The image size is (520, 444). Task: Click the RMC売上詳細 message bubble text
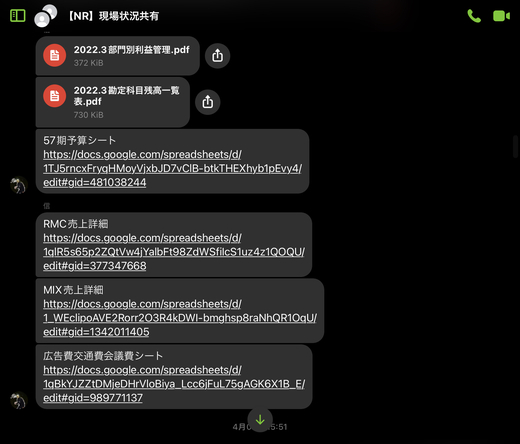[76, 224]
